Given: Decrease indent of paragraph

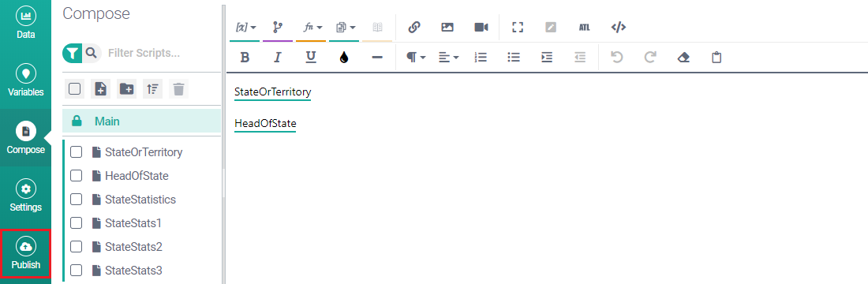Looking at the screenshot, I should coord(580,58).
